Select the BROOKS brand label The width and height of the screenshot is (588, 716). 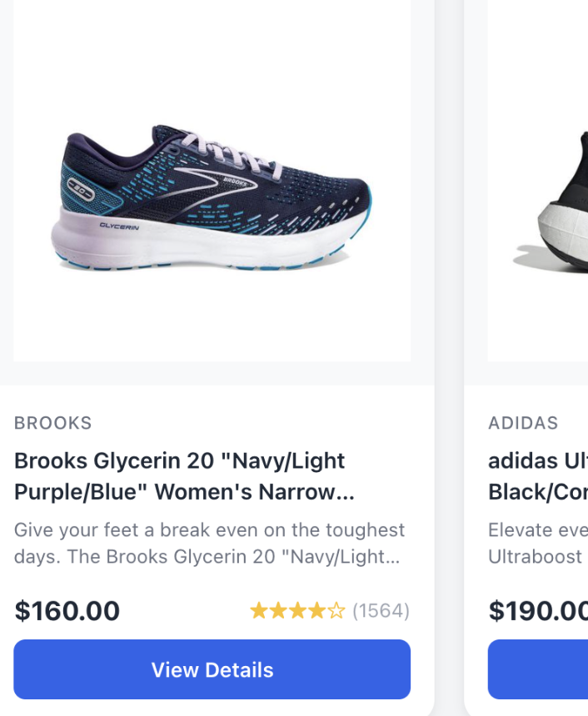click(x=52, y=423)
